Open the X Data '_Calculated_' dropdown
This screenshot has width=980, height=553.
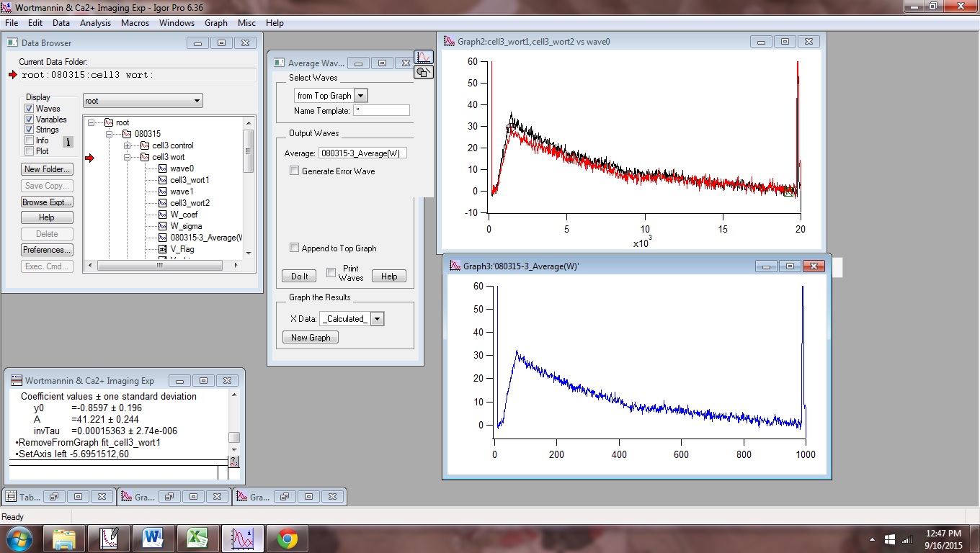pyautogui.click(x=377, y=319)
